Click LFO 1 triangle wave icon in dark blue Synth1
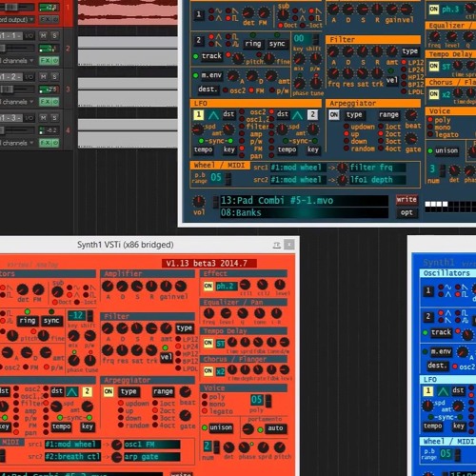Image resolution: width=476 pixels, height=476 pixels. (214, 114)
